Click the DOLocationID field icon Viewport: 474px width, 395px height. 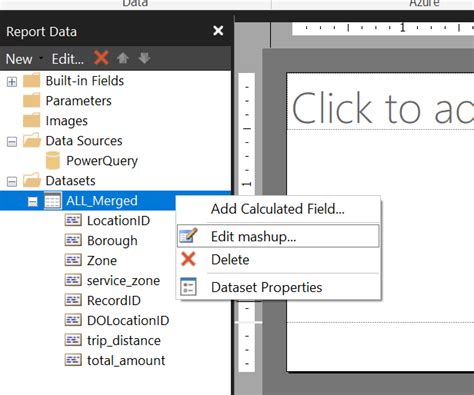pyautogui.click(x=73, y=320)
